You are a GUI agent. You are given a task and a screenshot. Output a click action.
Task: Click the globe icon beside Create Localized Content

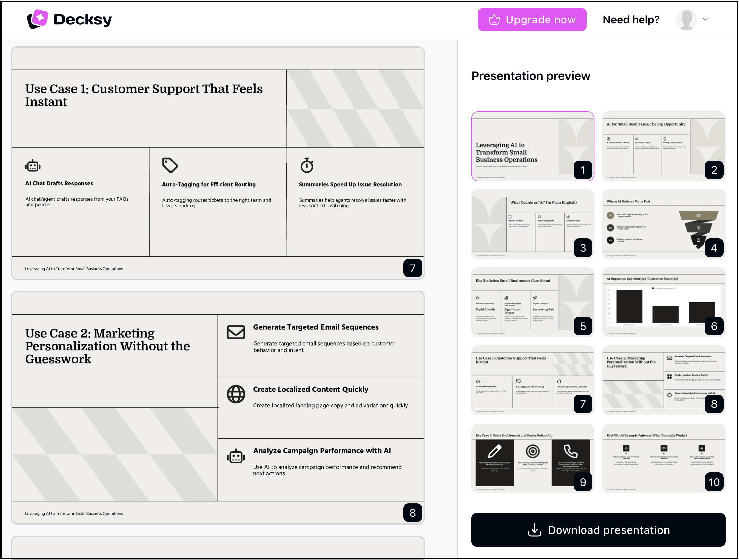coord(236,394)
